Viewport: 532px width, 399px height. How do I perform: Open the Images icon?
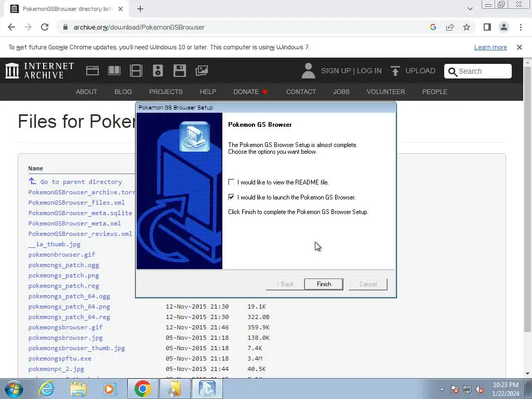pyautogui.click(x=202, y=71)
